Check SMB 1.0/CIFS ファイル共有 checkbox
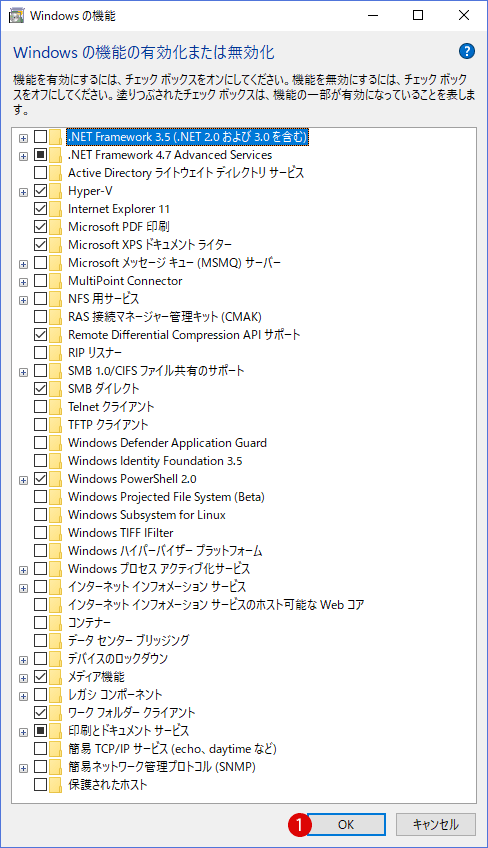This screenshot has width=488, height=848. tap(40, 370)
